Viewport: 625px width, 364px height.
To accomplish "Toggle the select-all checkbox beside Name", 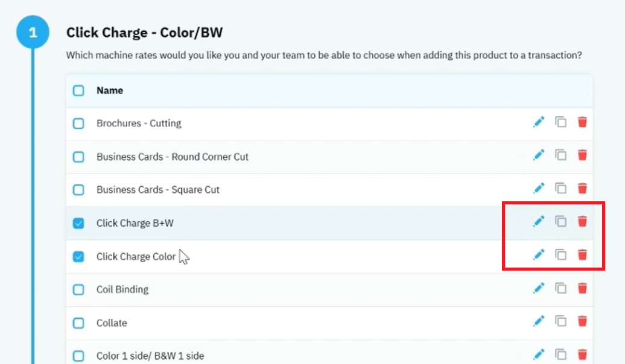I will coord(78,90).
